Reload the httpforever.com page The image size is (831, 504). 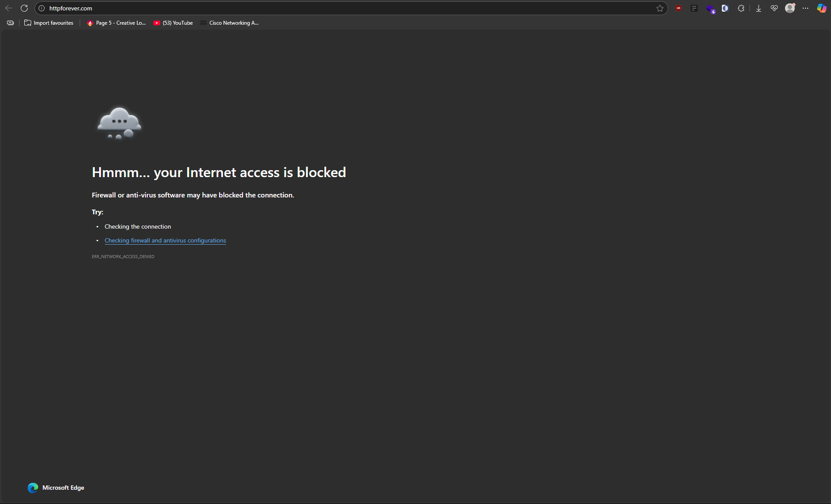(24, 8)
